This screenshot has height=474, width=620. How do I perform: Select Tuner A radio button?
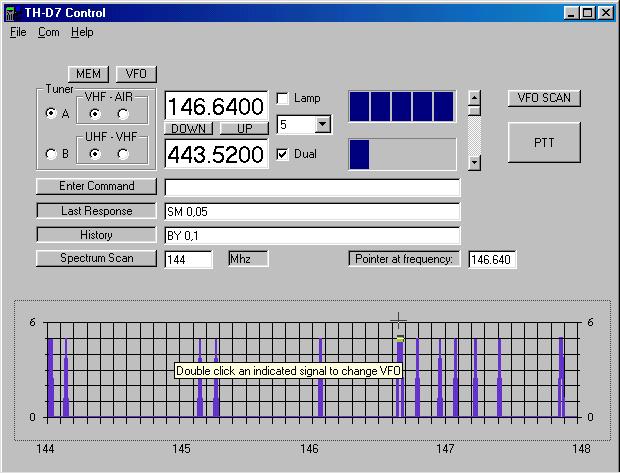coord(51,113)
